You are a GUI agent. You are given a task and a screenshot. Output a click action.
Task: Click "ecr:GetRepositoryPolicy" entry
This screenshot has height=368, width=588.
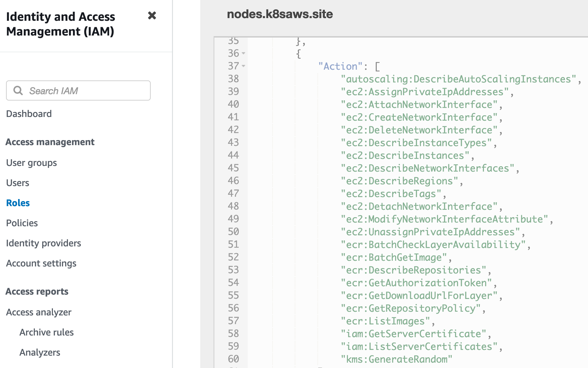(411, 308)
